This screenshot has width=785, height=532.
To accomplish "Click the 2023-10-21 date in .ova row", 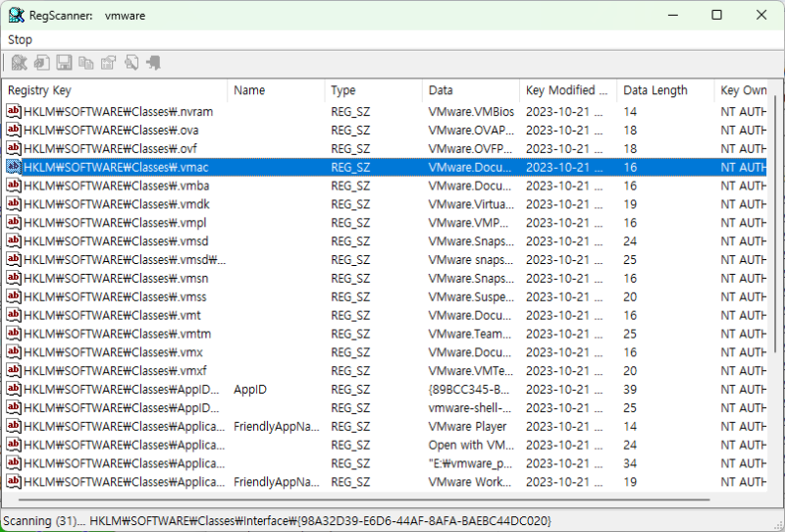I will coord(564,130).
